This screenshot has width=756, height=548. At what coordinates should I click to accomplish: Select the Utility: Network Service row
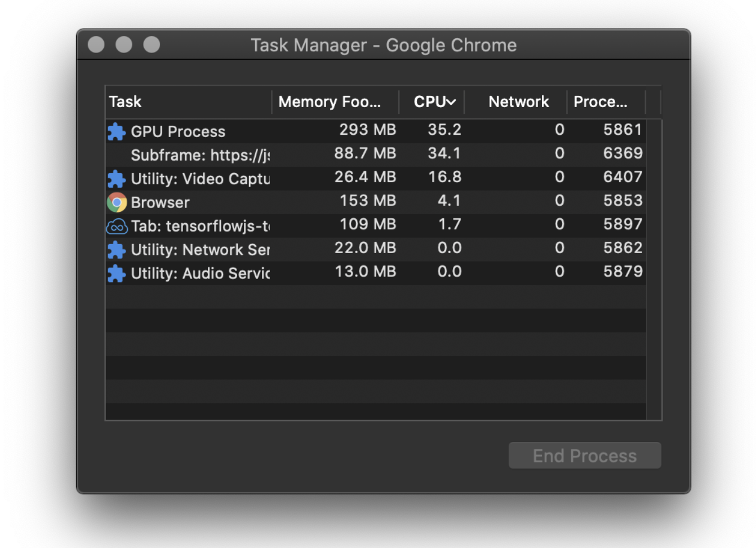pos(200,250)
